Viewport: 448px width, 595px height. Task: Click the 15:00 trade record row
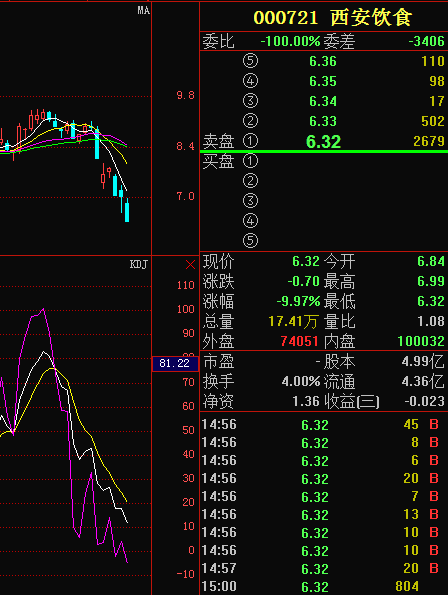pos(324,586)
